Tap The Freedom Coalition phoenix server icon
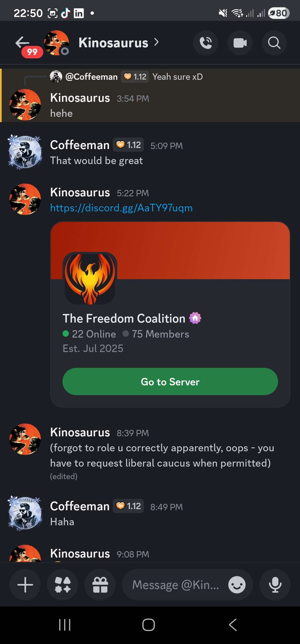This screenshot has height=644, width=300. (x=90, y=278)
